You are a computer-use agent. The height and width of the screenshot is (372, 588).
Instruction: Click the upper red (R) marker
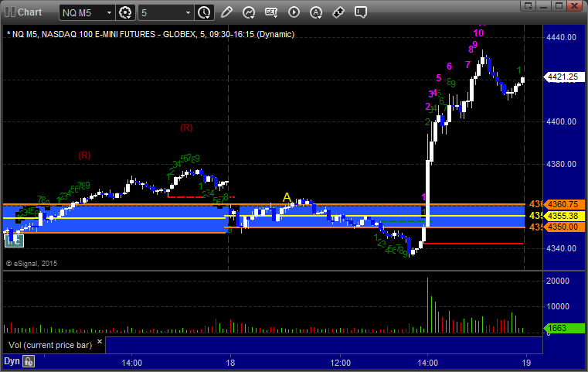pos(186,128)
